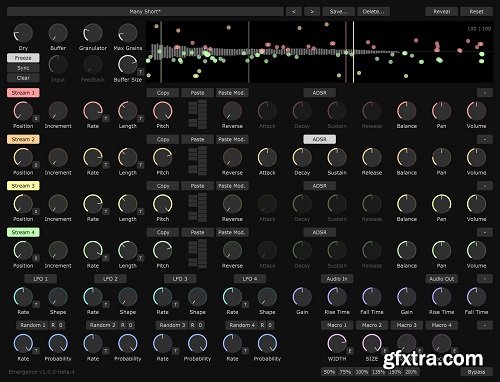This screenshot has width=500, height=382.
Task: Toggle the T button beside Random 3 Rate
Action: click(175, 351)
